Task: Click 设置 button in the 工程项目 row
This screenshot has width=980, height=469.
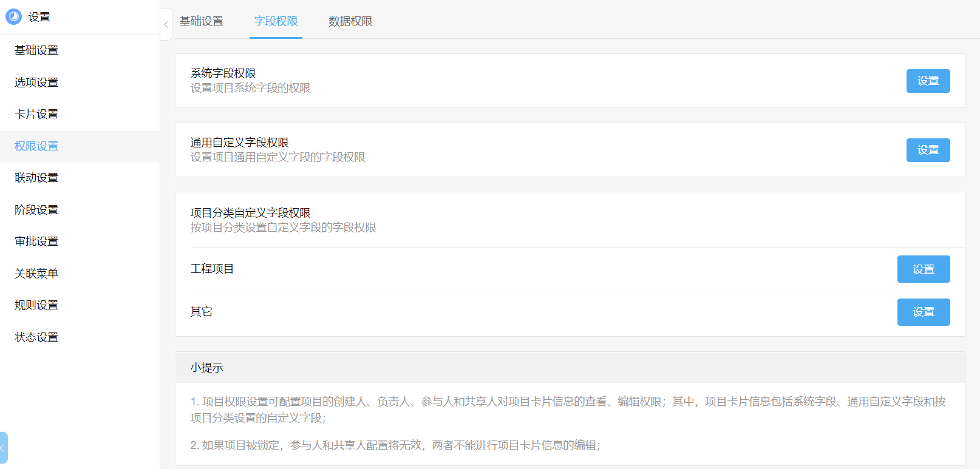Action: point(924,269)
